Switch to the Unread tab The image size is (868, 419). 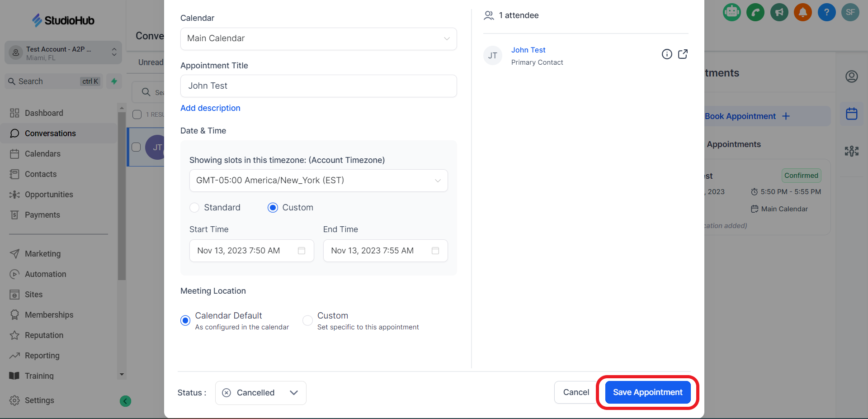(x=151, y=62)
